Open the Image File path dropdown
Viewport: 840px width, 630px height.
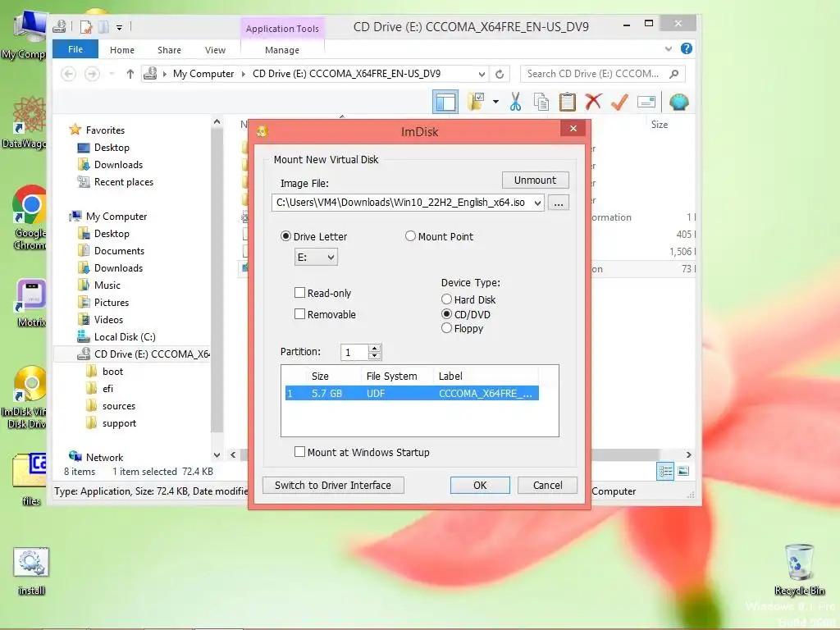pyautogui.click(x=537, y=203)
